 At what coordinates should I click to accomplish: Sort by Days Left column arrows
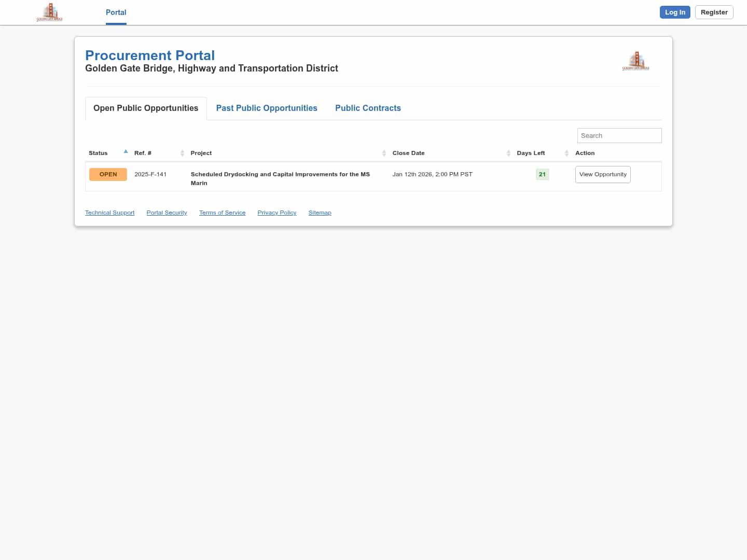(566, 153)
